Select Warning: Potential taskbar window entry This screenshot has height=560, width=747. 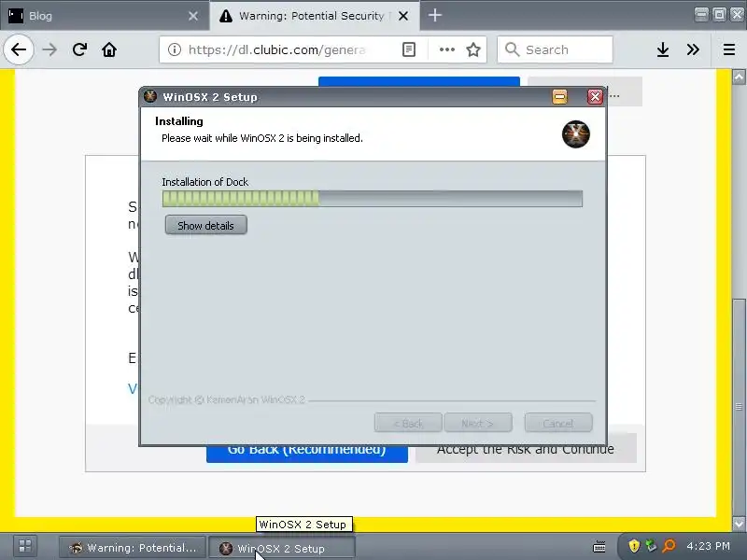(133, 548)
